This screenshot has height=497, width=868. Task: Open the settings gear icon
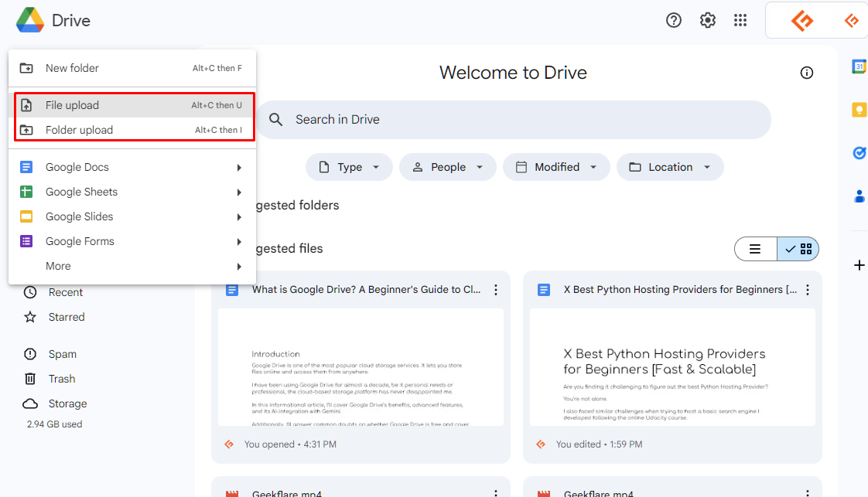[707, 20]
